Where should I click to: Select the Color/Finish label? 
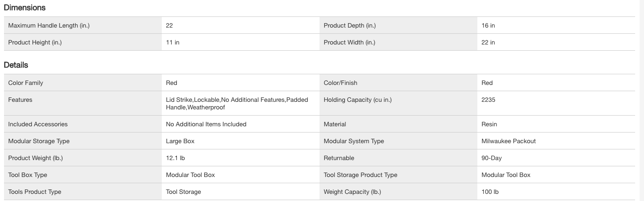pyautogui.click(x=340, y=83)
